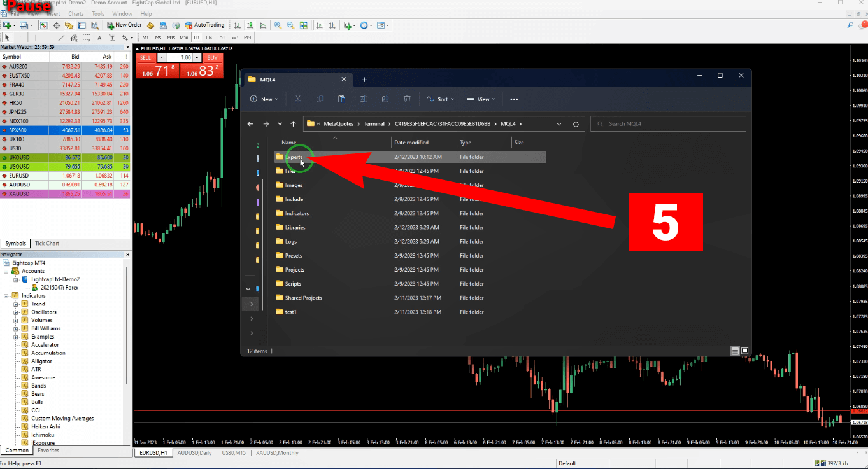Click the Delete trash icon in Explorer
The image size is (868, 469).
pyautogui.click(x=407, y=99)
